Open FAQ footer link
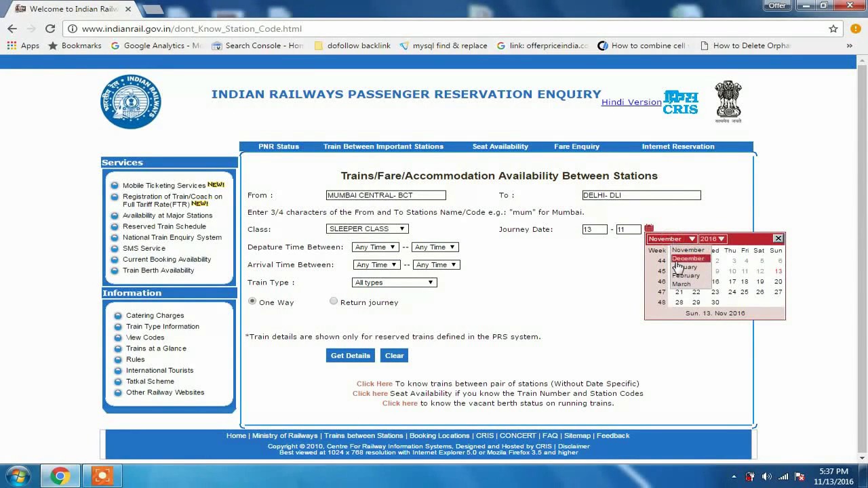The image size is (868, 488). coord(550,435)
